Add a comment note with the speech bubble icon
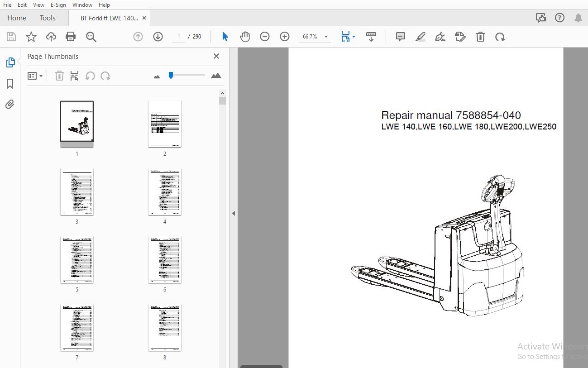588x368 pixels. pos(401,37)
